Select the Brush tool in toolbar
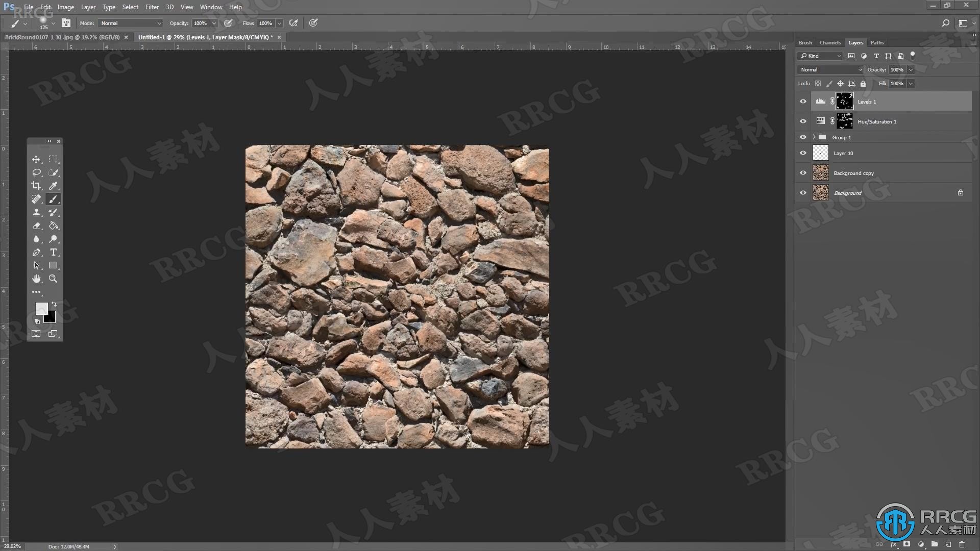 pyautogui.click(x=53, y=199)
